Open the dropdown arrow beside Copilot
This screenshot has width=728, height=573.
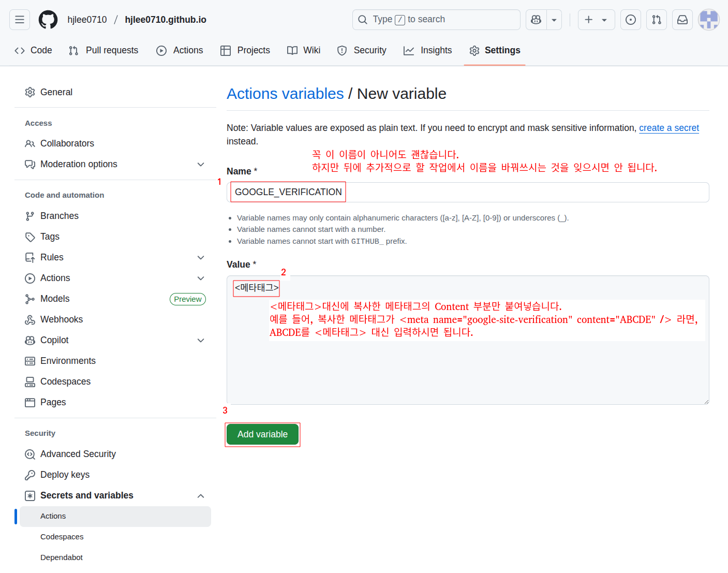click(554, 20)
